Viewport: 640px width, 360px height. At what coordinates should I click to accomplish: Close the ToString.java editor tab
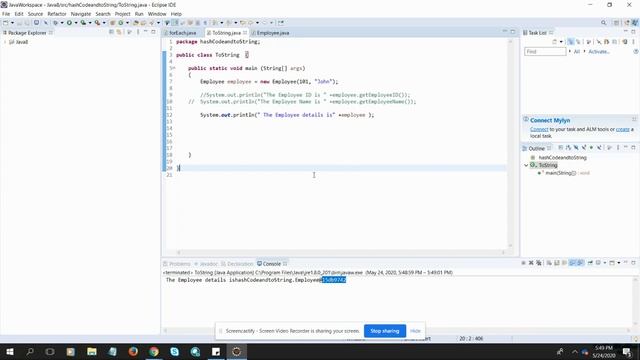pyautogui.click(x=245, y=33)
